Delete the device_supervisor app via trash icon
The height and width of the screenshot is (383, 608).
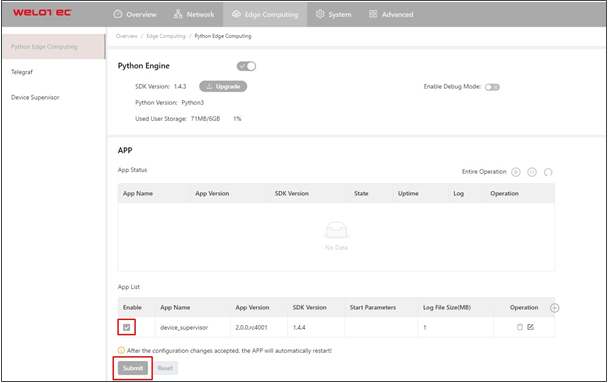tap(520, 327)
